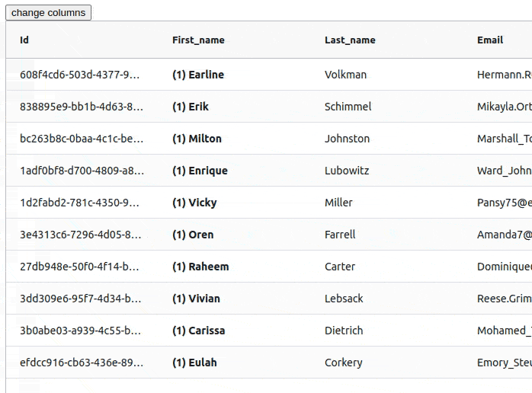Click the id cell starting with 3dd309e6

(82, 299)
